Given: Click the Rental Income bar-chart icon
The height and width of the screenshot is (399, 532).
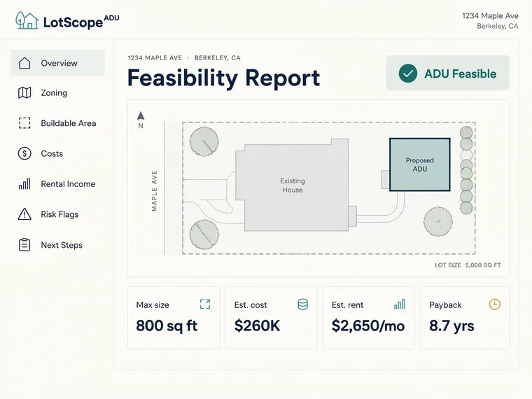Looking at the screenshot, I should pos(24,184).
